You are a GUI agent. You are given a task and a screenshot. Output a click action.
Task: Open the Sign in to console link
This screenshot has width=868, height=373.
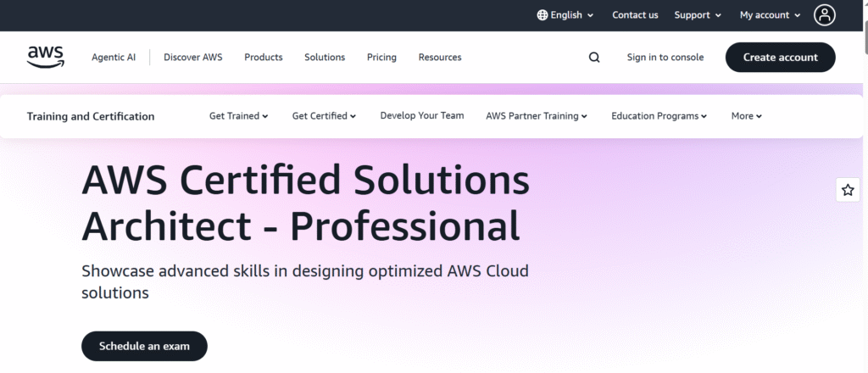[x=665, y=57]
